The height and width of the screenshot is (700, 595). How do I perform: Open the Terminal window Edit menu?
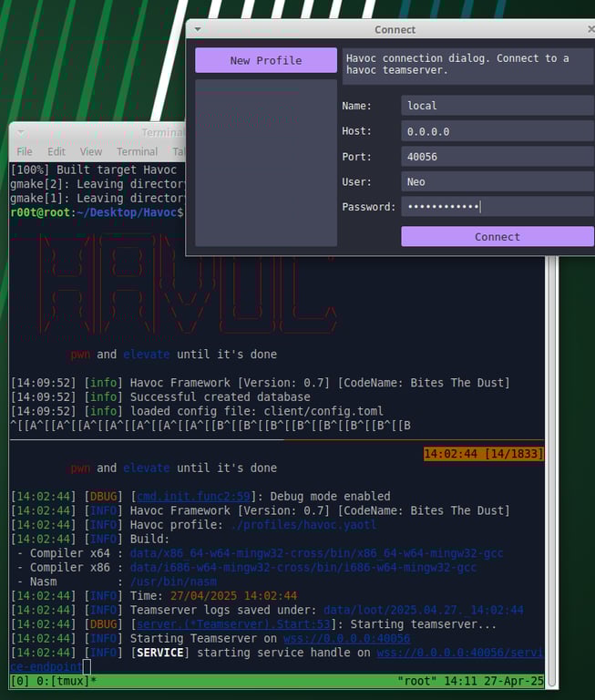tap(56, 152)
